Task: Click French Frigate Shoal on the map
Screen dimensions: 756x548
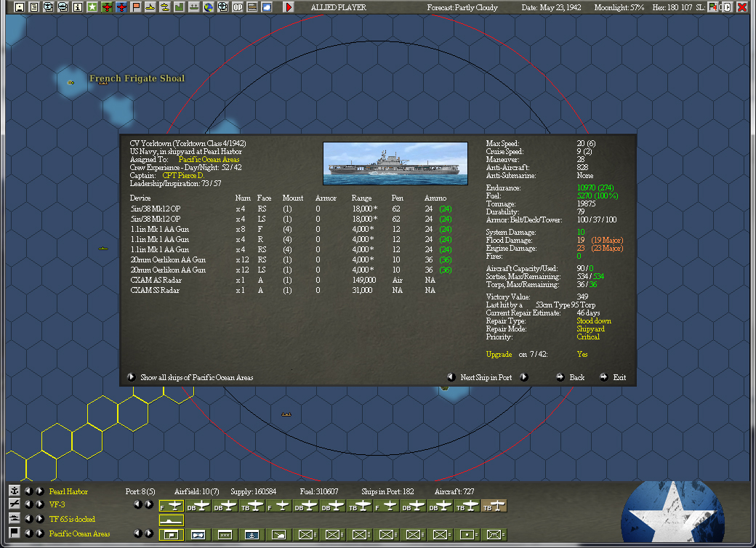Action: coord(137,78)
